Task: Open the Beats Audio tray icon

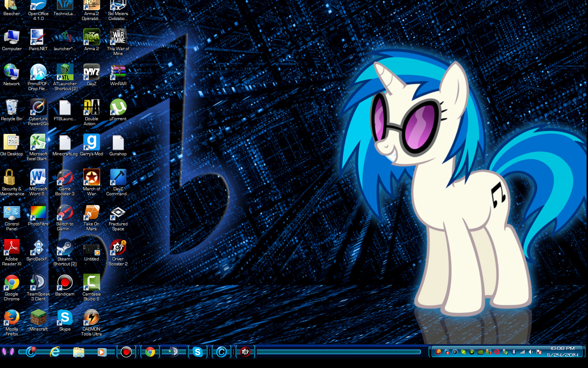Action: [x=497, y=352]
